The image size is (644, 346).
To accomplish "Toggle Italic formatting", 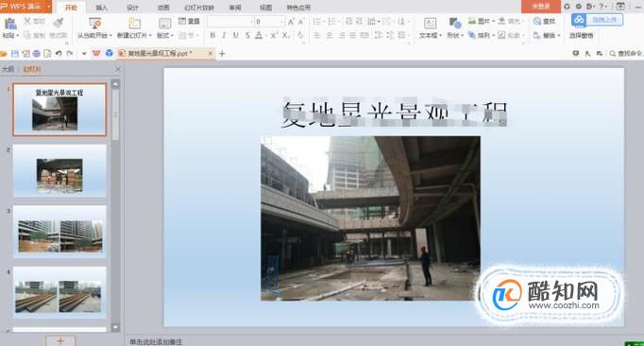I will (x=224, y=35).
